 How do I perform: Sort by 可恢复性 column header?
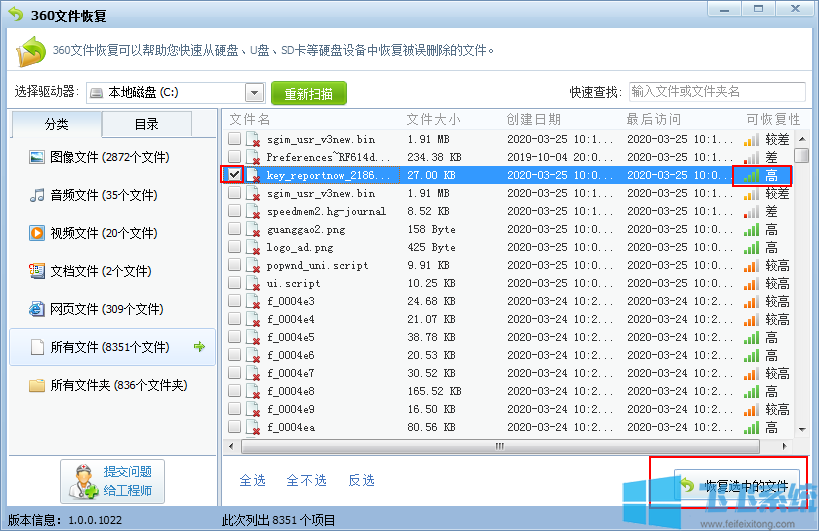click(773, 120)
